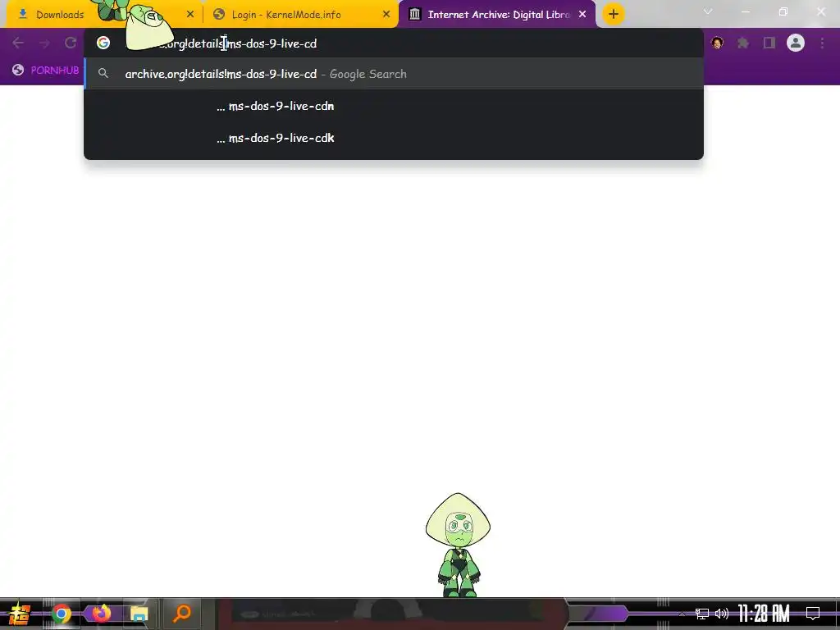Viewport: 840px width, 630px height.
Task: Close the Internet Archive tab
Action: [x=582, y=15]
